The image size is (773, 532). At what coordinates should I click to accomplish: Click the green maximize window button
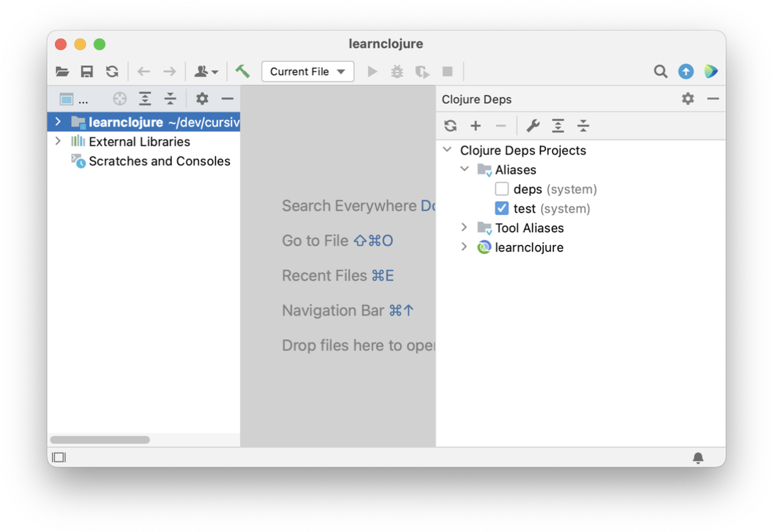click(100, 45)
